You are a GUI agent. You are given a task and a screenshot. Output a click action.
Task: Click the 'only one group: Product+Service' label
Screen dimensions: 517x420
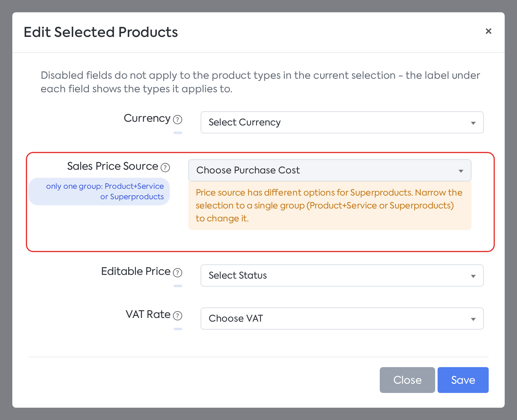pyautogui.click(x=99, y=192)
